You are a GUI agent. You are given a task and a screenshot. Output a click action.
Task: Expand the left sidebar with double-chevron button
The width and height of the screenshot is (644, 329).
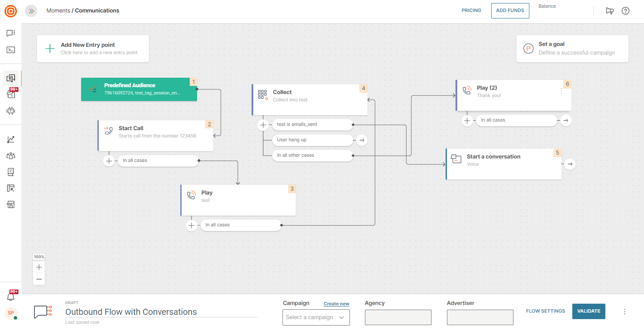(31, 11)
